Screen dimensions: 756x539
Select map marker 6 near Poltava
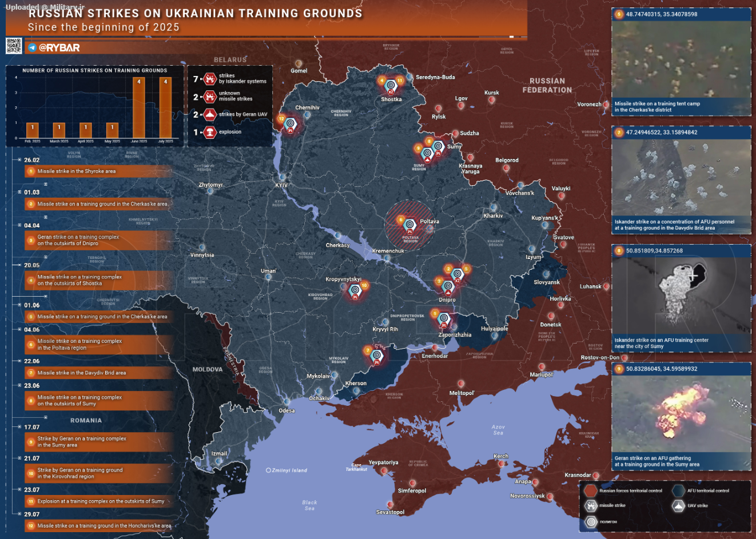[x=401, y=220]
